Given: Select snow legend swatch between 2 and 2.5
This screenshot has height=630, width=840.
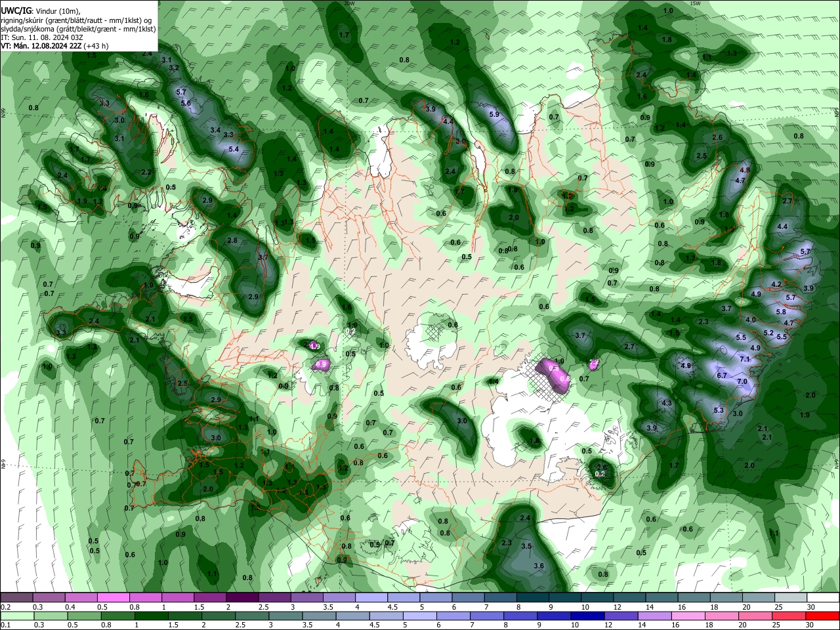Looking at the screenshot, I should coord(241,598).
